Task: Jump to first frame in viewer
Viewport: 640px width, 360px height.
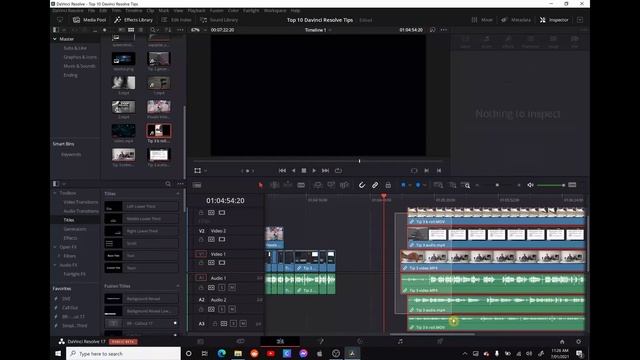Action: (282, 171)
